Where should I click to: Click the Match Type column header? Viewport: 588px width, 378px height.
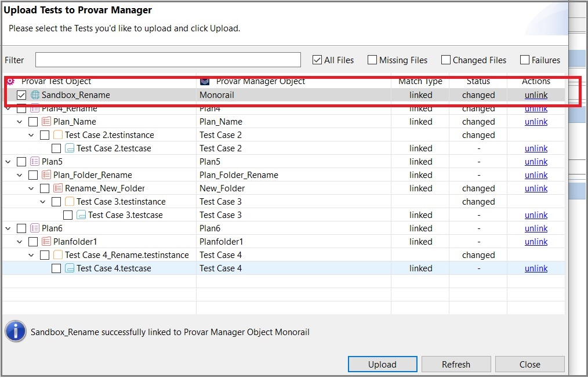(420, 81)
